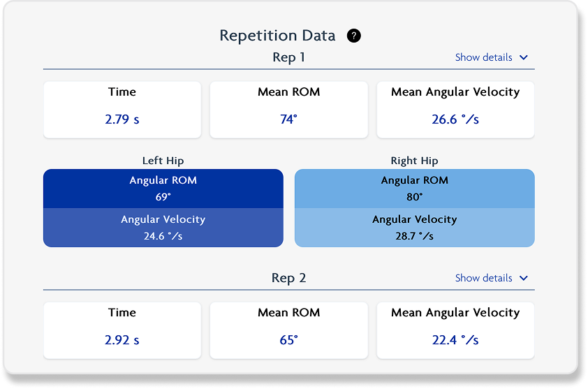Viewport: 588px width, 389px height.
Task: Click the help question mark icon
Action: tap(354, 36)
